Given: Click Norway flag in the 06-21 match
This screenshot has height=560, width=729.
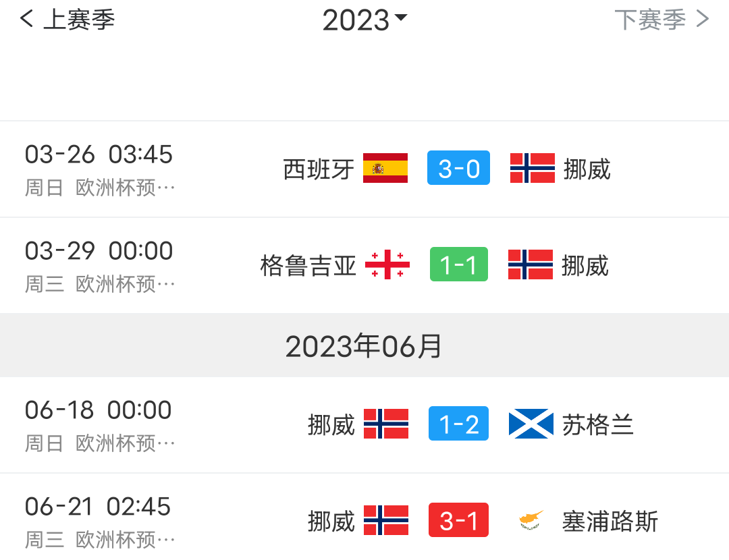Looking at the screenshot, I should pos(386,520).
